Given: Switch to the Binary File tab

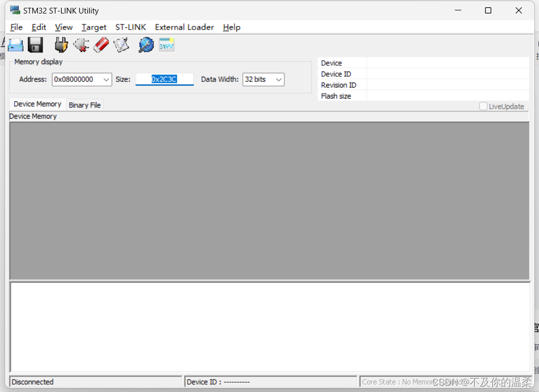Looking at the screenshot, I should (x=85, y=105).
